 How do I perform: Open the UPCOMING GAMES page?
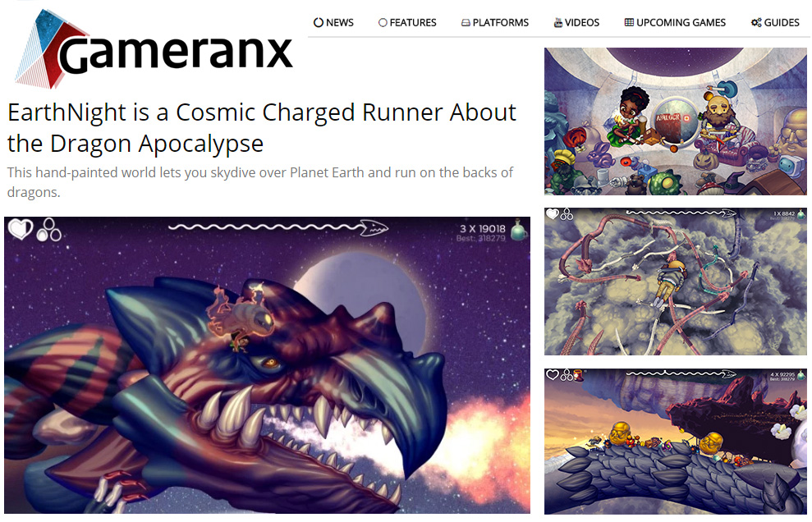pyautogui.click(x=675, y=22)
